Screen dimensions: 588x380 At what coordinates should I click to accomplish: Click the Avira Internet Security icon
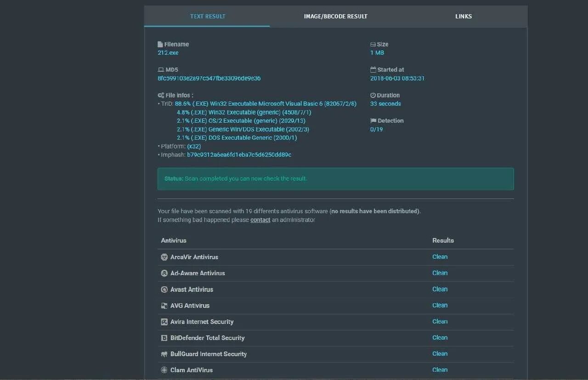point(164,322)
